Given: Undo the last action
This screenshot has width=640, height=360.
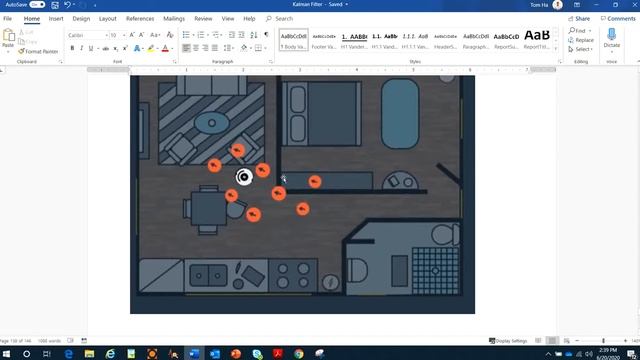Looking at the screenshot, I should [67, 4].
